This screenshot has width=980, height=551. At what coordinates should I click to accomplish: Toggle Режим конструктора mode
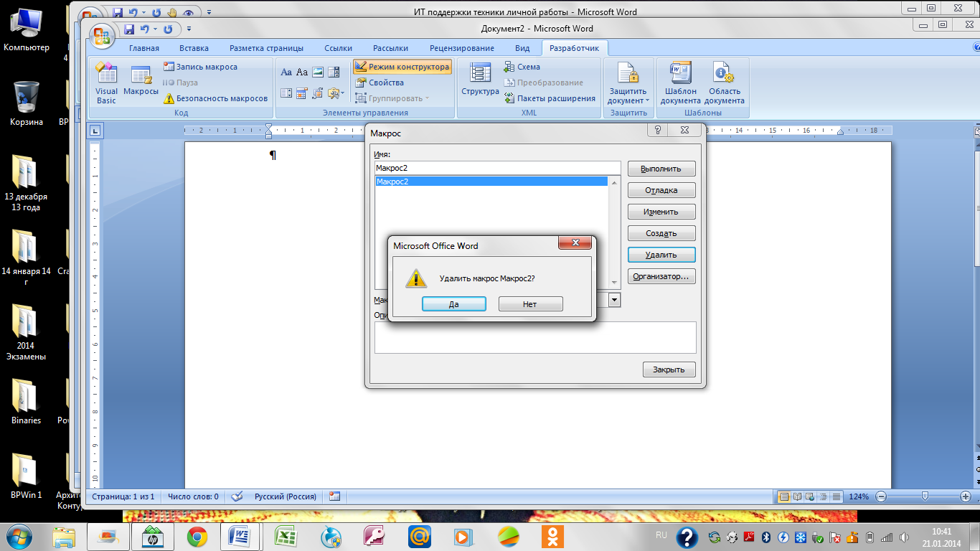(x=402, y=67)
